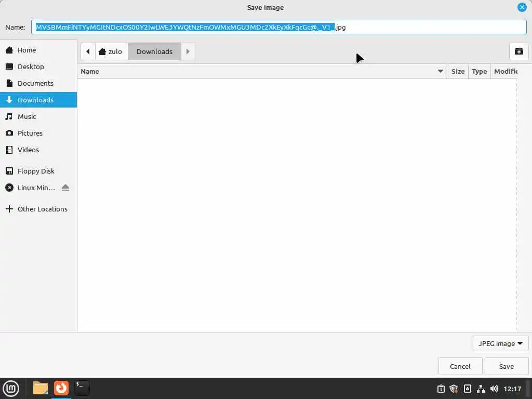532x399 pixels.
Task: Open Documents in the sidebar
Action: coord(38,84)
